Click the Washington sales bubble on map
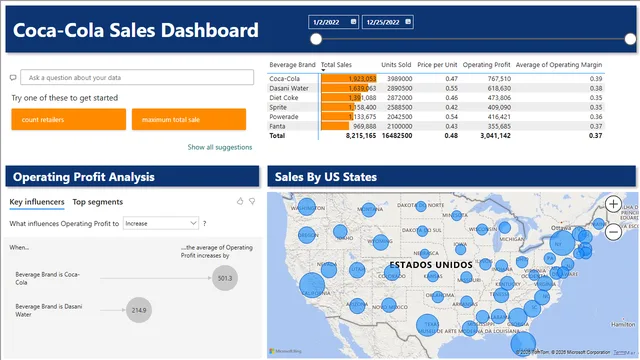The height and width of the screenshot is (360, 640). tap(307, 207)
